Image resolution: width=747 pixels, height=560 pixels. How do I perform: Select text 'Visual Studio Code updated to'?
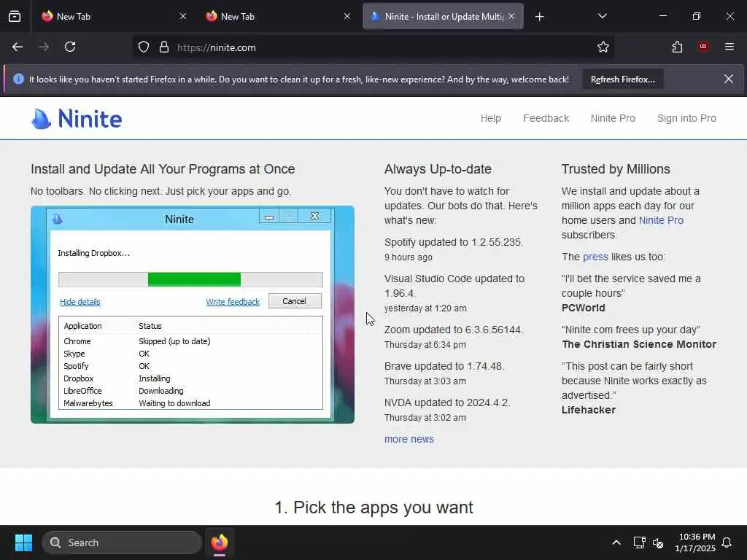(x=454, y=279)
